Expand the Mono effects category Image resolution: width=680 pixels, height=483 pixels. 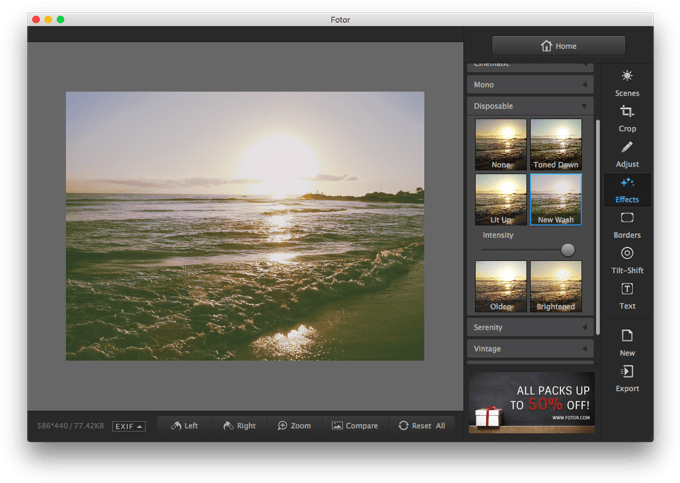[530, 85]
